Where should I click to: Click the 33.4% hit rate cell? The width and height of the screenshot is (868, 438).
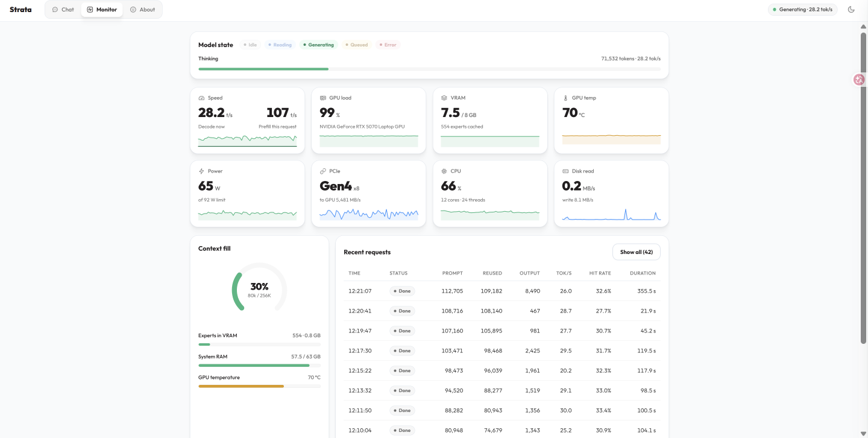coord(603,410)
